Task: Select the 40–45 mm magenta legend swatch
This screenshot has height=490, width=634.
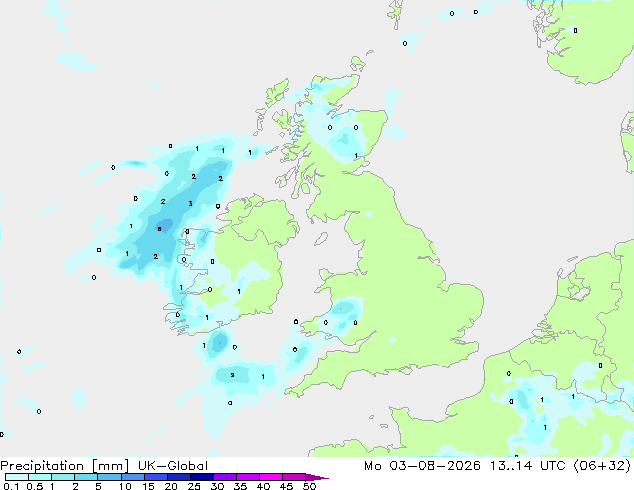Action: 271,477
